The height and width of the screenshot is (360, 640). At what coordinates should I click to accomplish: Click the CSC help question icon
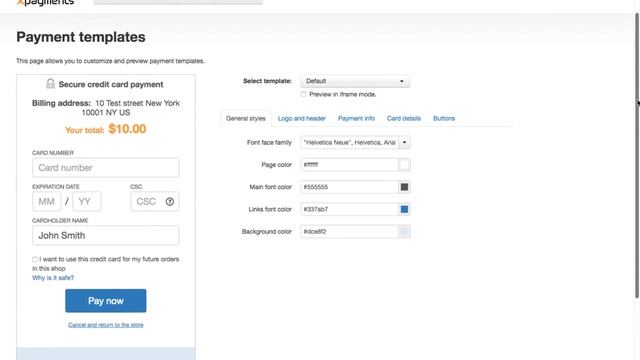tap(170, 201)
